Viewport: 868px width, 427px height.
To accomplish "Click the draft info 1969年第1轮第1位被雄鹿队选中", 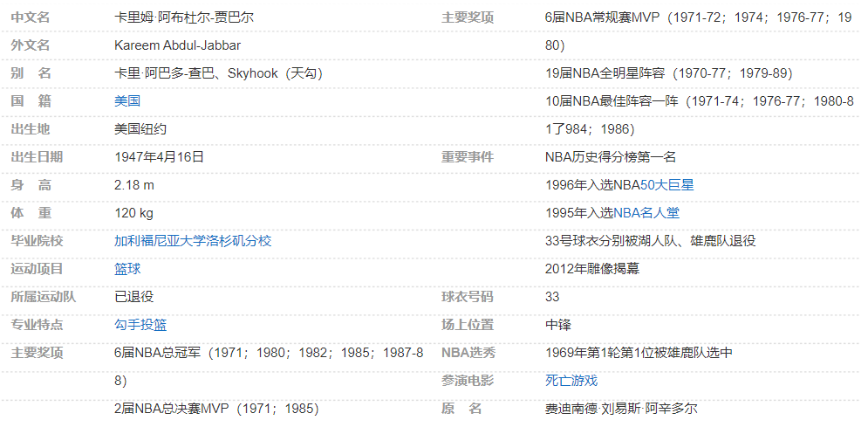I will (639, 353).
